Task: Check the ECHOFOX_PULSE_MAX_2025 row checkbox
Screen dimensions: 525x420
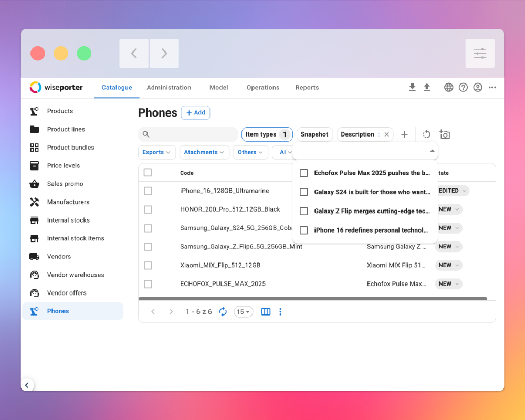Action: 148,284
